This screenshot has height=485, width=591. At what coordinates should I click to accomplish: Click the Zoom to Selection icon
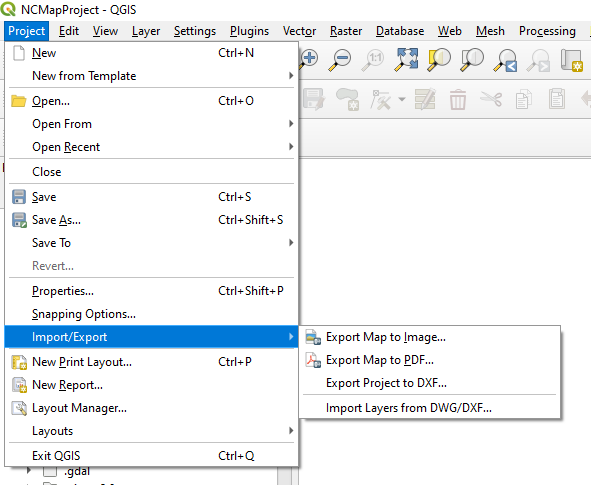439,60
